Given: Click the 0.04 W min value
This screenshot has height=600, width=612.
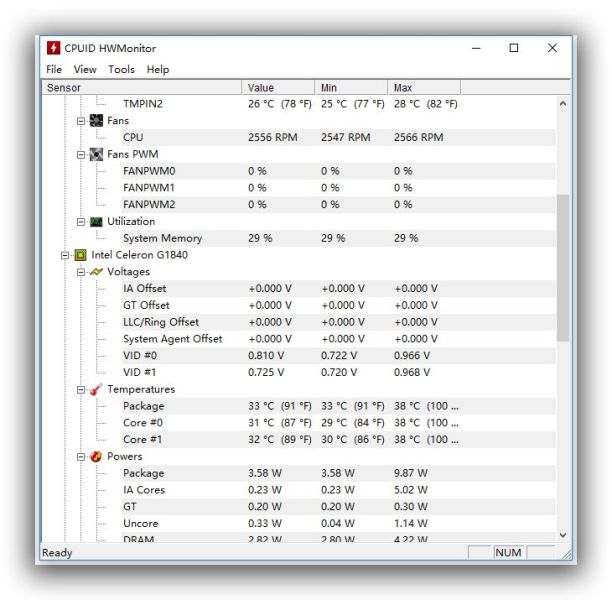Looking at the screenshot, I should (338, 523).
